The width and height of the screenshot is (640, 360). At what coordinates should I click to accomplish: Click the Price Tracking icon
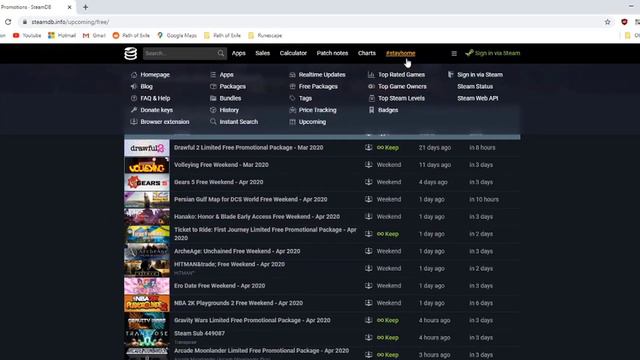(292, 110)
